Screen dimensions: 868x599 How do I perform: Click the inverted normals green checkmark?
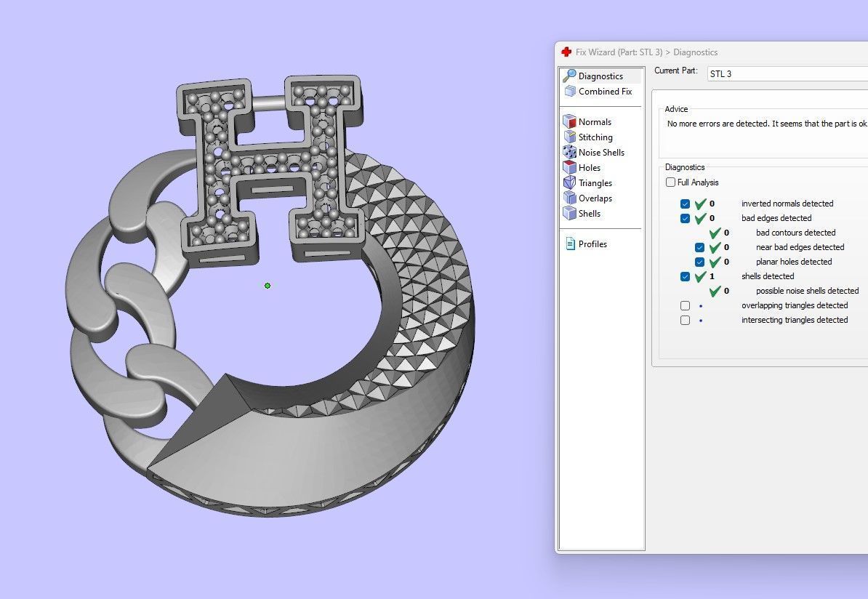coord(701,204)
